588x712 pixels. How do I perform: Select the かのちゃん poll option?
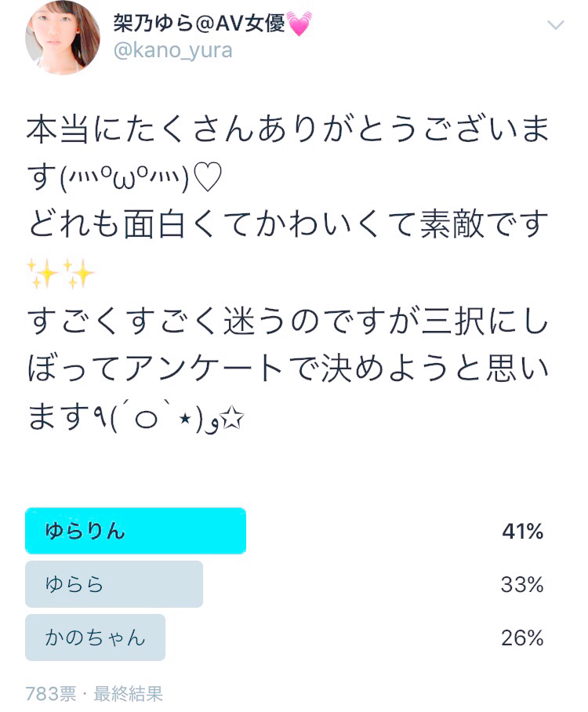[x=96, y=638]
